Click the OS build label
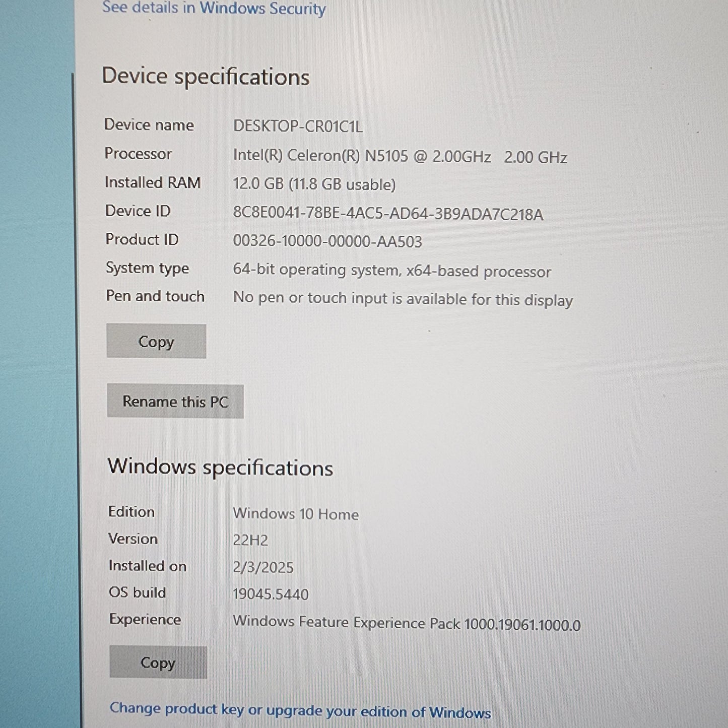728x728 pixels. 138,592
